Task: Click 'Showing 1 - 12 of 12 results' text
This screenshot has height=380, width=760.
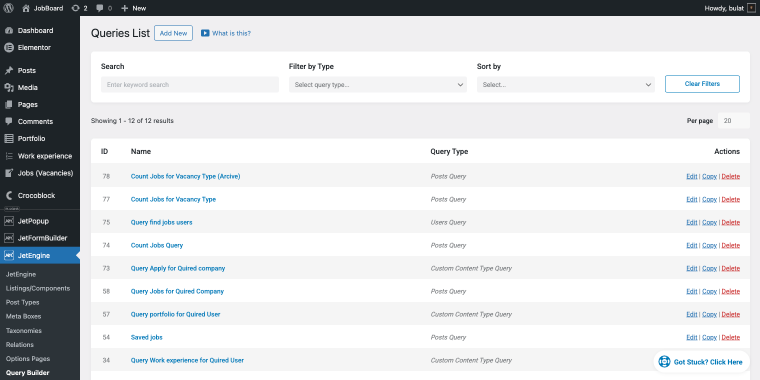Action: tap(132, 121)
